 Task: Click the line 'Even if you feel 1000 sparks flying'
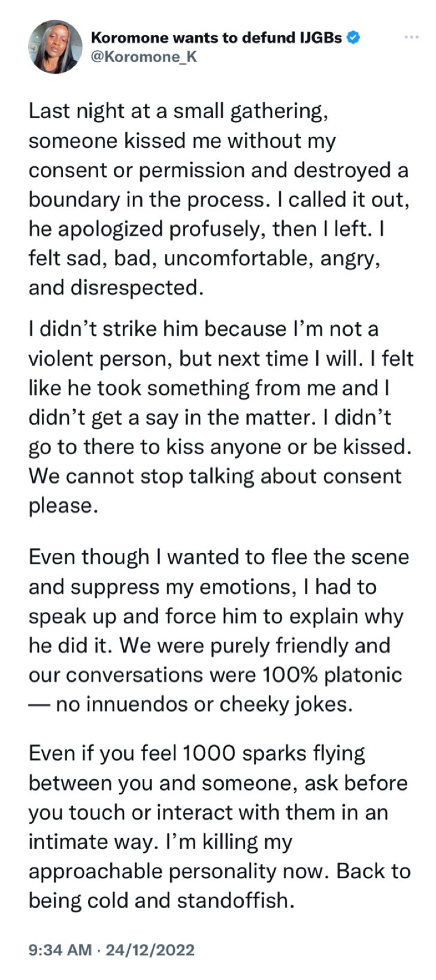[x=196, y=754]
